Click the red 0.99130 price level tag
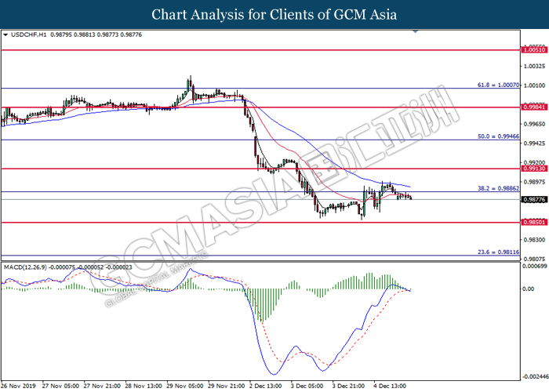549x392 pixels. (x=533, y=169)
